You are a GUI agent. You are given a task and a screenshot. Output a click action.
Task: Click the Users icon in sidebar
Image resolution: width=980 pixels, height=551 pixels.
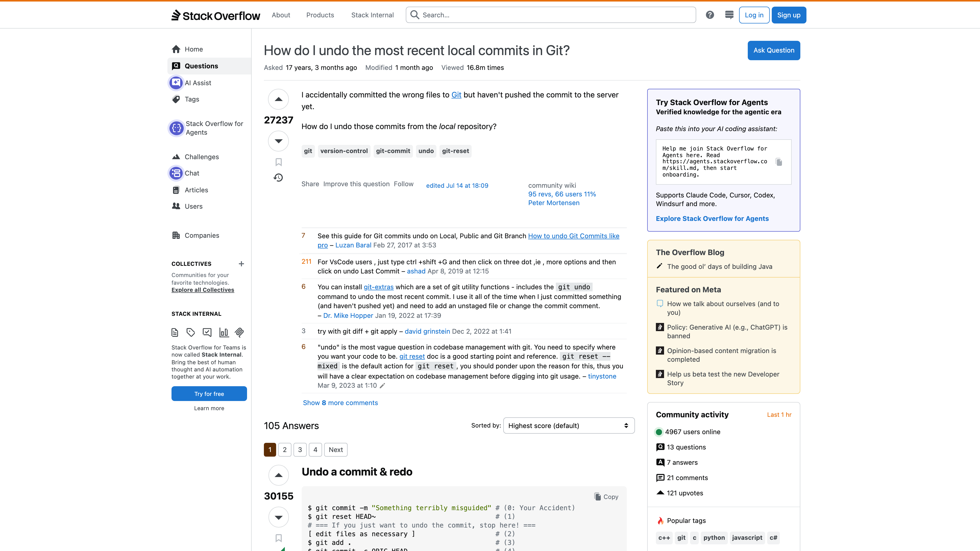click(176, 206)
